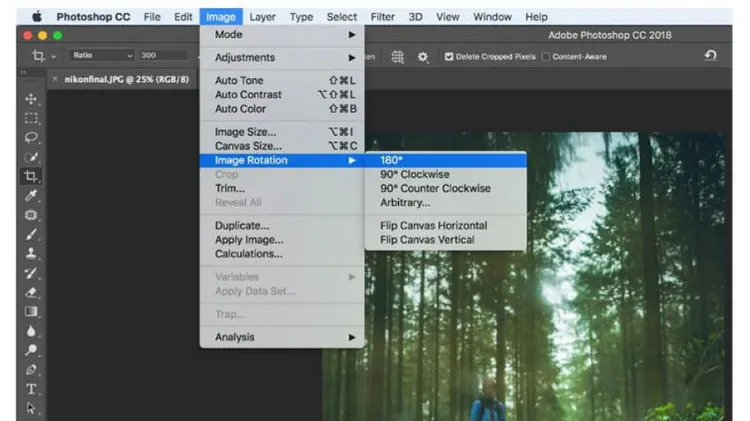
Task: Open the Ratio aspect dropdown
Action: [102, 55]
